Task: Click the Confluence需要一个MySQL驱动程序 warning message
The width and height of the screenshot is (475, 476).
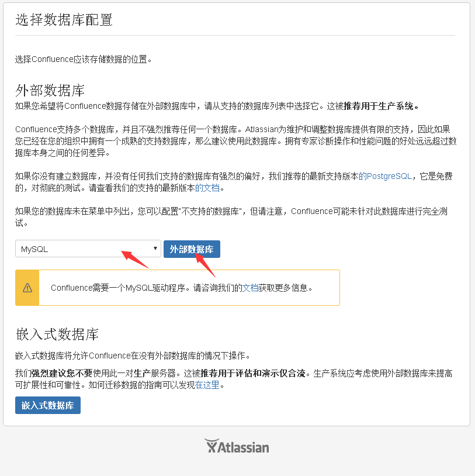Action: (x=181, y=288)
